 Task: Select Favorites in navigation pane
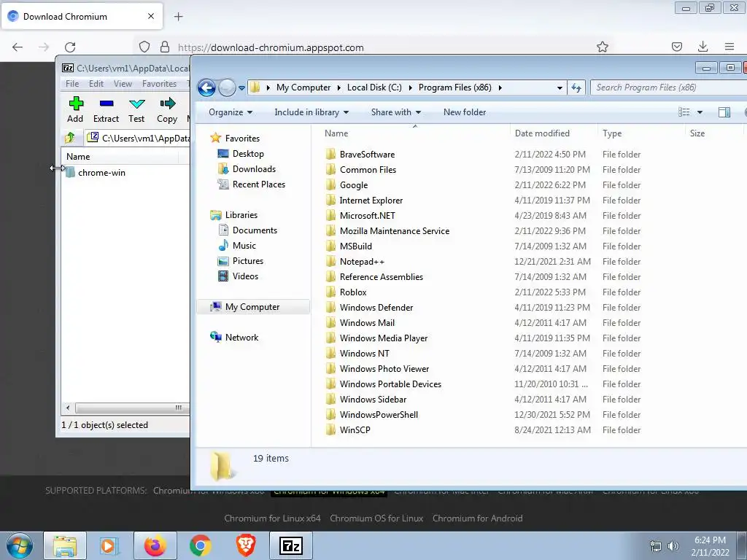236,138
